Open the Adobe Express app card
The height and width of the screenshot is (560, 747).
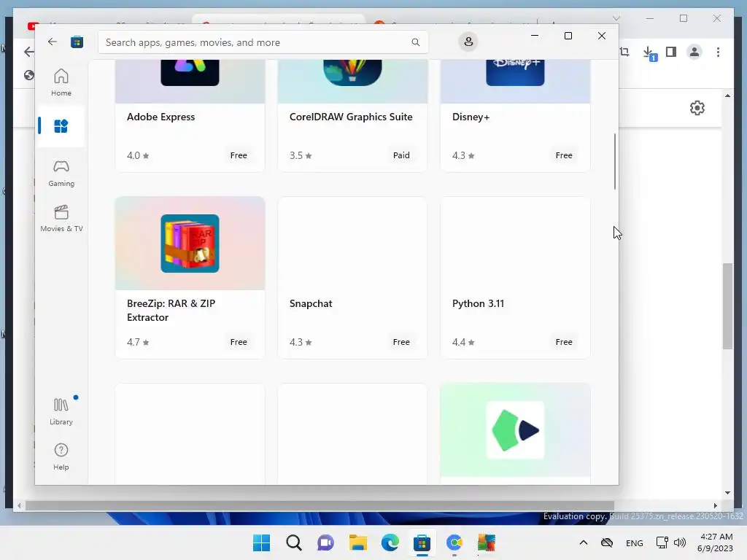[x=190, y=116]
